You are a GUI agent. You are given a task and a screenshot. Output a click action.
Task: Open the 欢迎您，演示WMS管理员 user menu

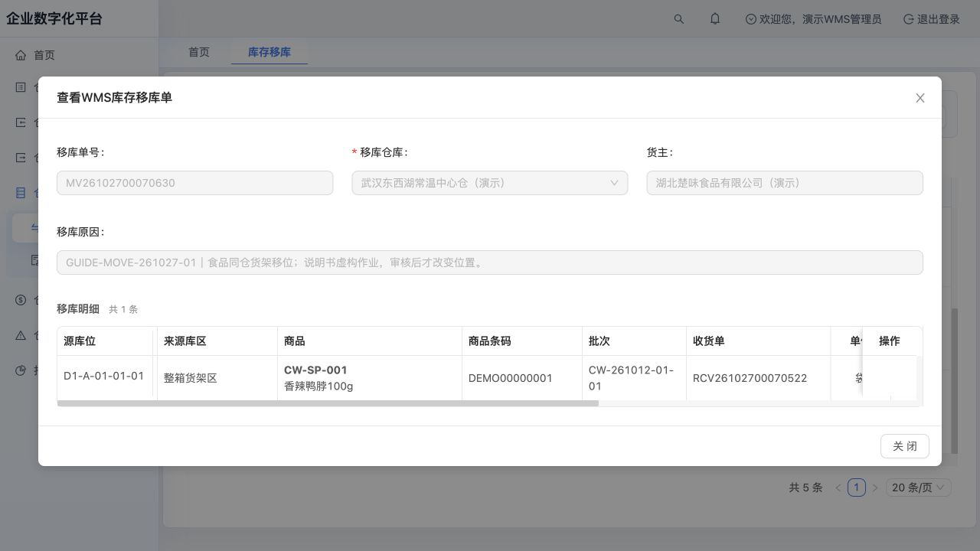[x=813, y=19]
